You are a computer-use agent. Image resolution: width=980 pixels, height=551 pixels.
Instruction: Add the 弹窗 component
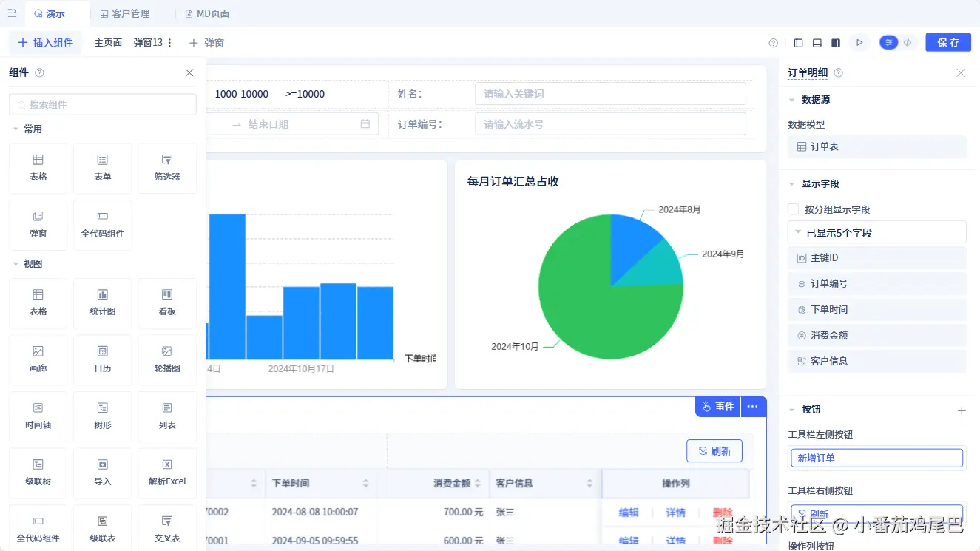tap(38, 226)
